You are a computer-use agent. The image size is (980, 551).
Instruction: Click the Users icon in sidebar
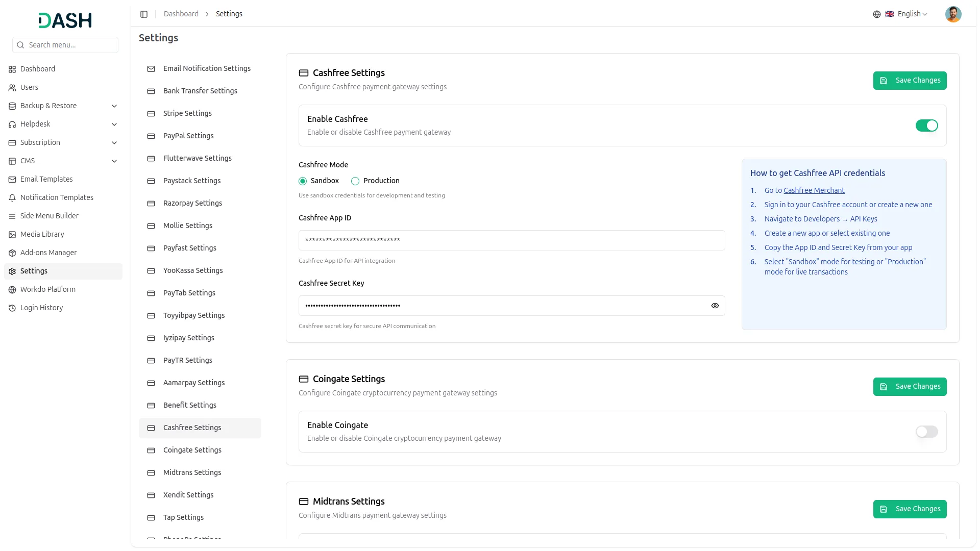point(12,88)
